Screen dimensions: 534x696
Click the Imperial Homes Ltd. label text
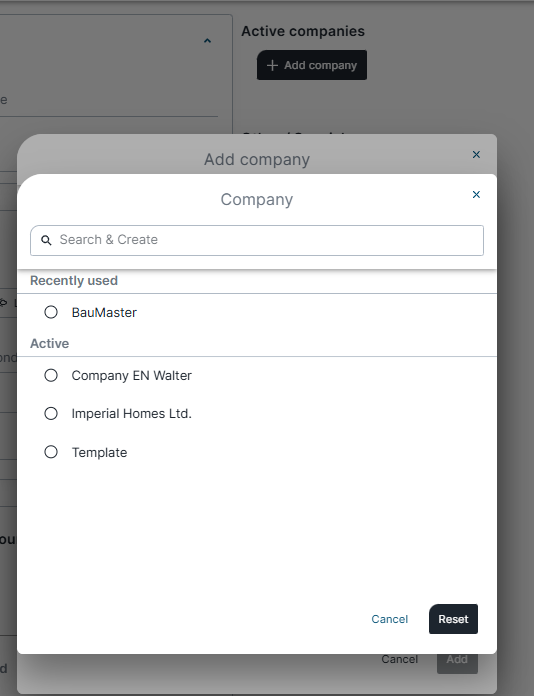tap(131, 413)
